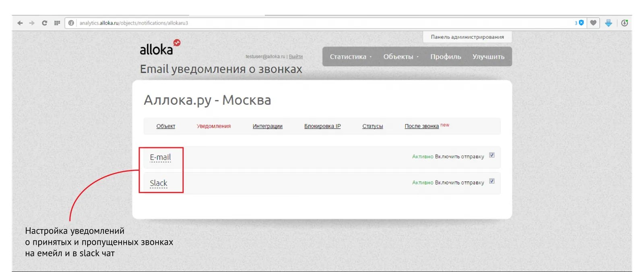Expand the Объекты dropdown menu
This screenshot has height=272, width=644.
401,57
